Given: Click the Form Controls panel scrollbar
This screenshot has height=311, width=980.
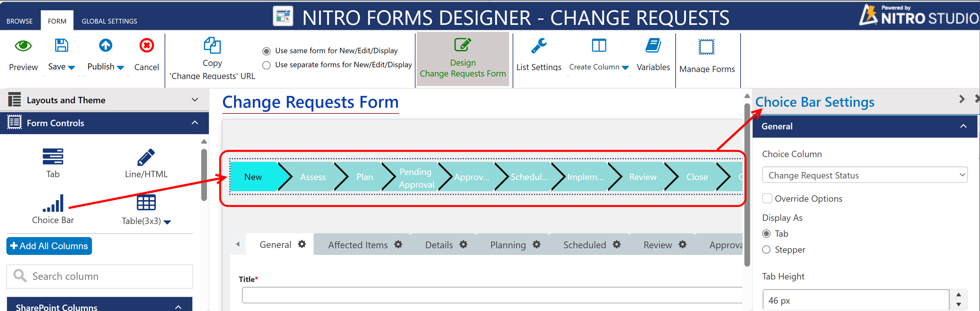Looking at the screenshot, I should click(204, 174).
